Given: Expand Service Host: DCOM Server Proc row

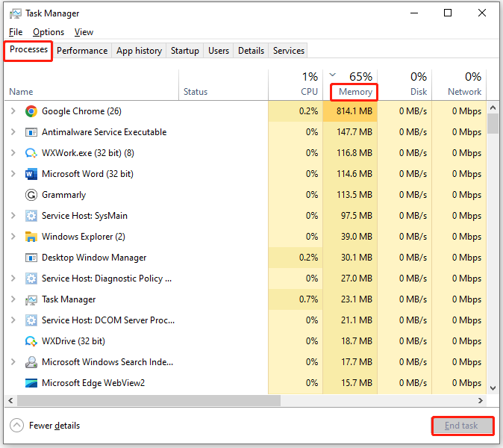Looking at the screenshot, I should 13,320.
